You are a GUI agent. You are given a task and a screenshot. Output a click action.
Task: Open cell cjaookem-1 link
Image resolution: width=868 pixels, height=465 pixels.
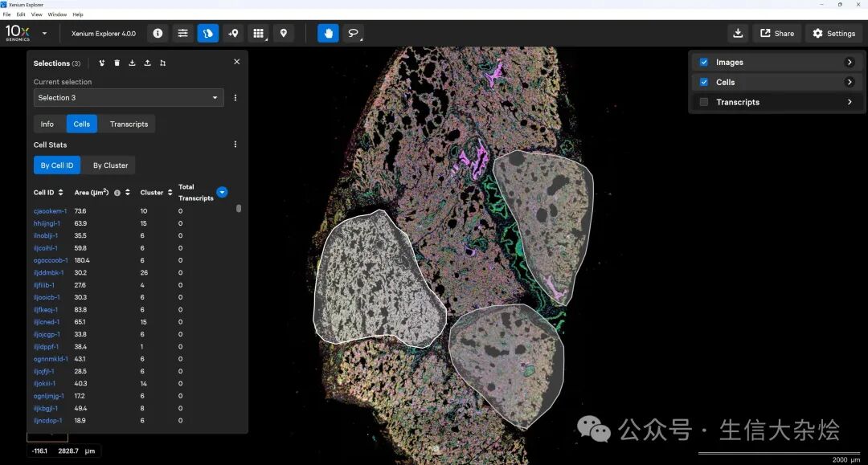click(x=50, y=211)
